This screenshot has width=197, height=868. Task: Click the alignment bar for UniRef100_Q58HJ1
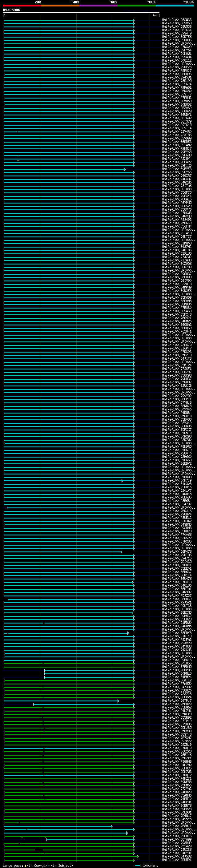point(58,826)
